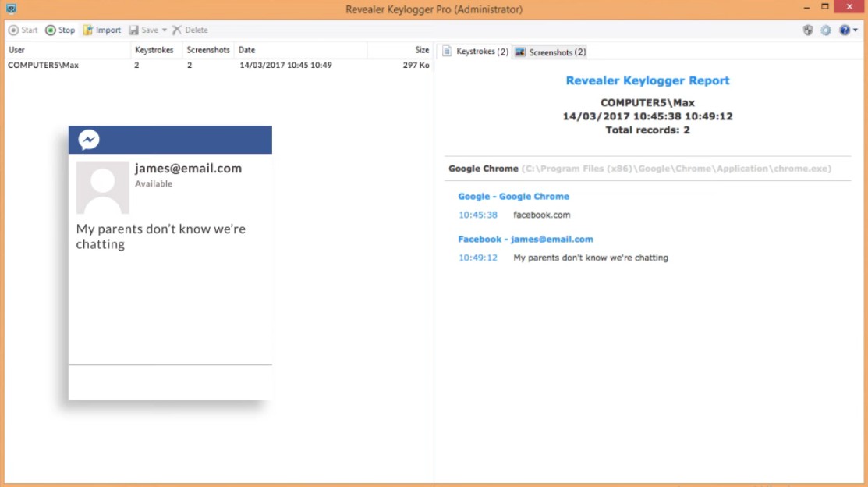This screenshot has width=868, height=487.
Task: Click the Messenger icon on the chat screenshot
Action: click(x=90, y=139)
